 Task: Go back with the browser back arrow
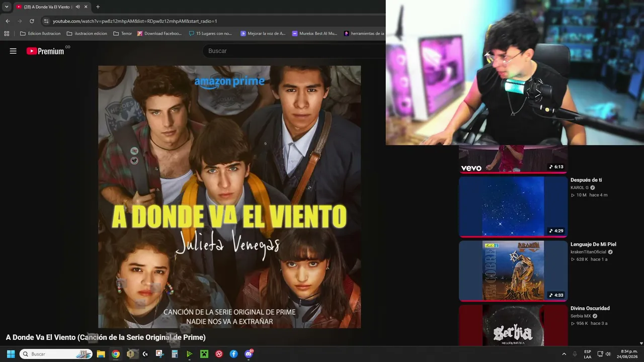tap(8, 21)
